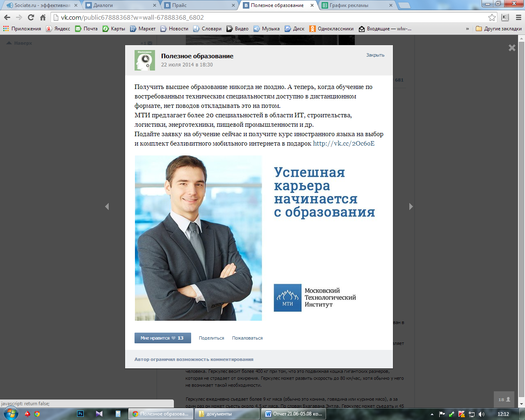Open the МТИ advertisement image

tap(259, 238)
